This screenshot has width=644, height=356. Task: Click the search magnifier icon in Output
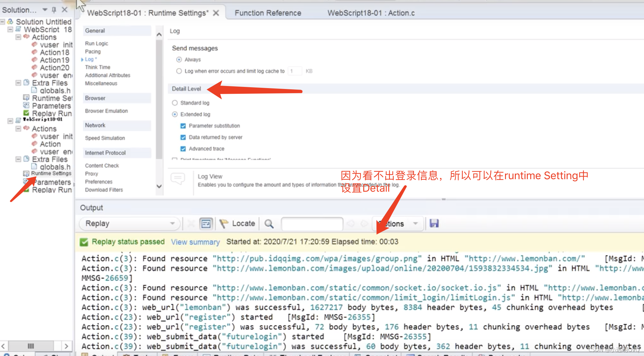[x=269, y=224]
